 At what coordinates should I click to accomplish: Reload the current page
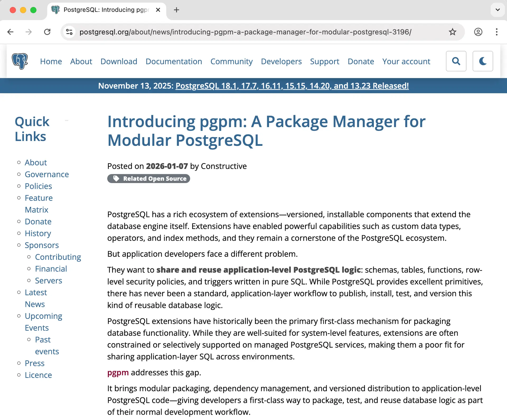pyautogui.click(x=48, y=32)
